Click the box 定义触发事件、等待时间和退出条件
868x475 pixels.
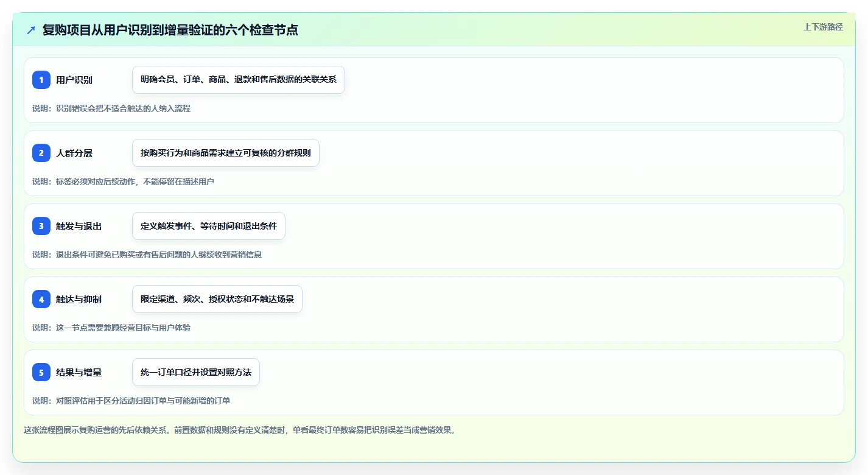tap(209, 226)
